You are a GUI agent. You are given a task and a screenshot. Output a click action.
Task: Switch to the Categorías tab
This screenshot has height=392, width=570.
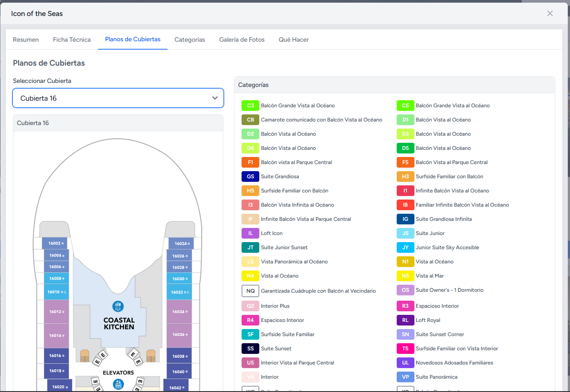[x=190, y=39]
